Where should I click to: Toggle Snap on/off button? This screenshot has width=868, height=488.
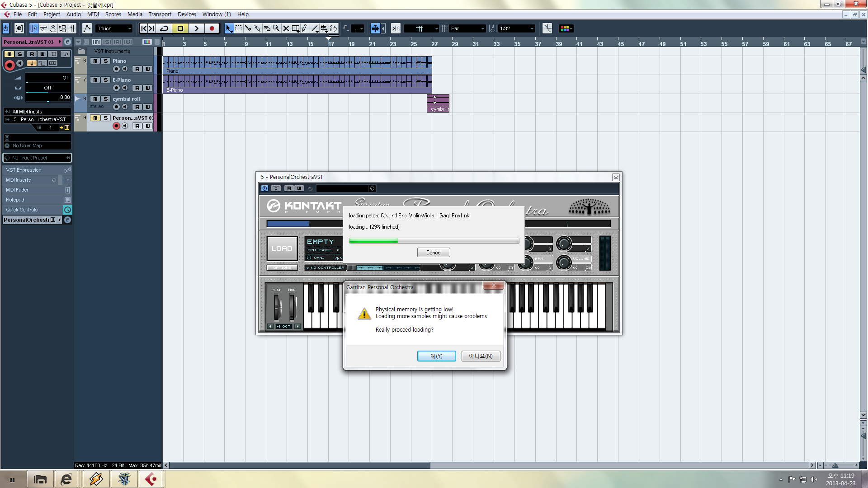[x=396, y=28]
